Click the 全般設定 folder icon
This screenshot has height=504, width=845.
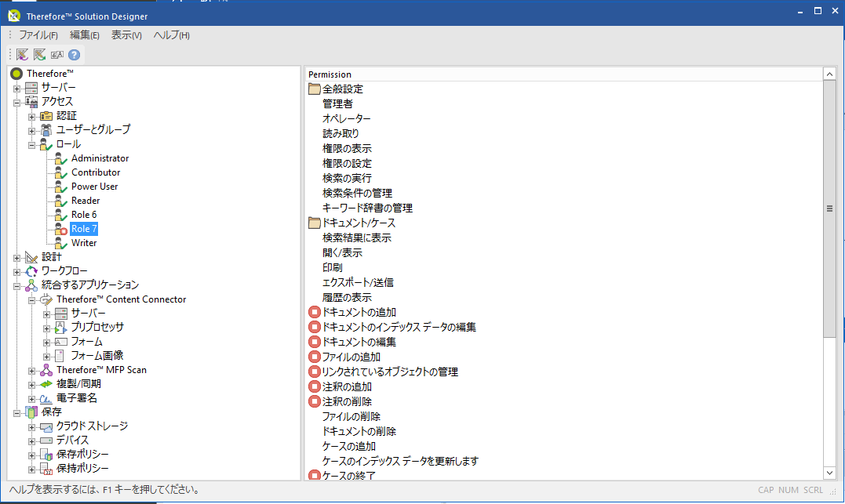pos(314,89)
